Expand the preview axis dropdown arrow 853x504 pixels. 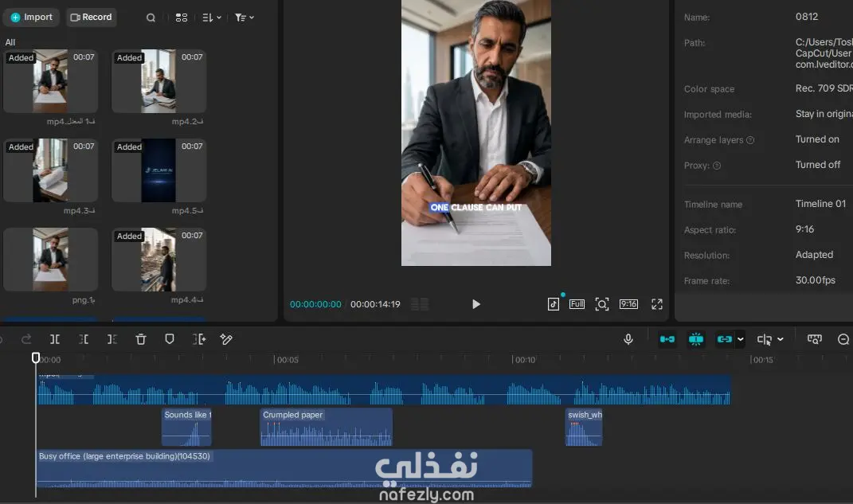pos(780,339)
